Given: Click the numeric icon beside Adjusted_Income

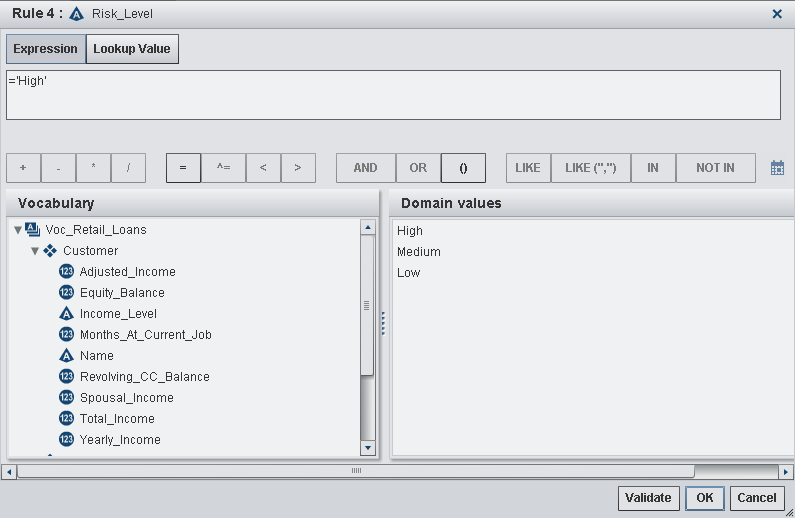Looking at the screenshot, I should click(x=66, y=272).
